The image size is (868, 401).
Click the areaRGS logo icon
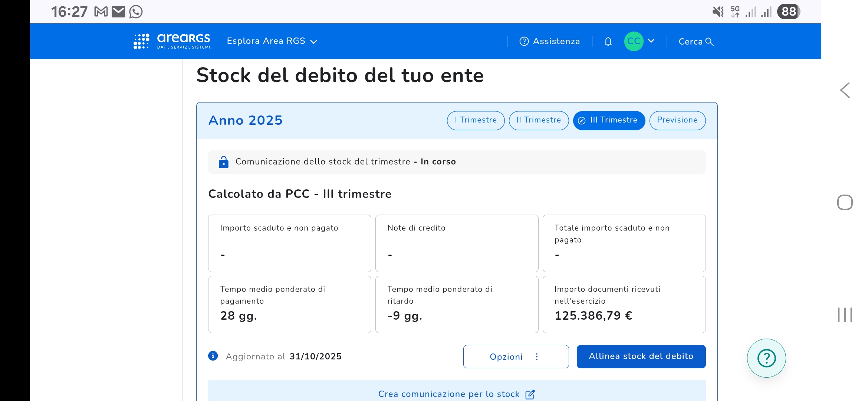[x=141, y=41]
